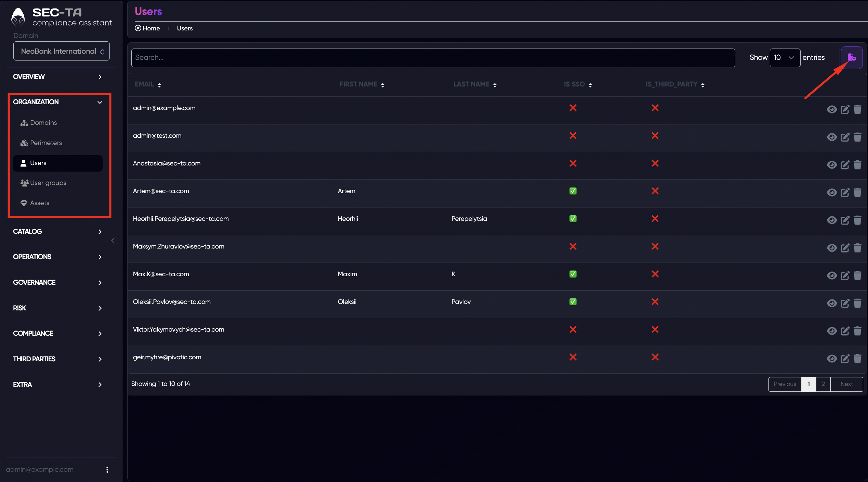Delete the admin@test.com user

coord(857,137)
